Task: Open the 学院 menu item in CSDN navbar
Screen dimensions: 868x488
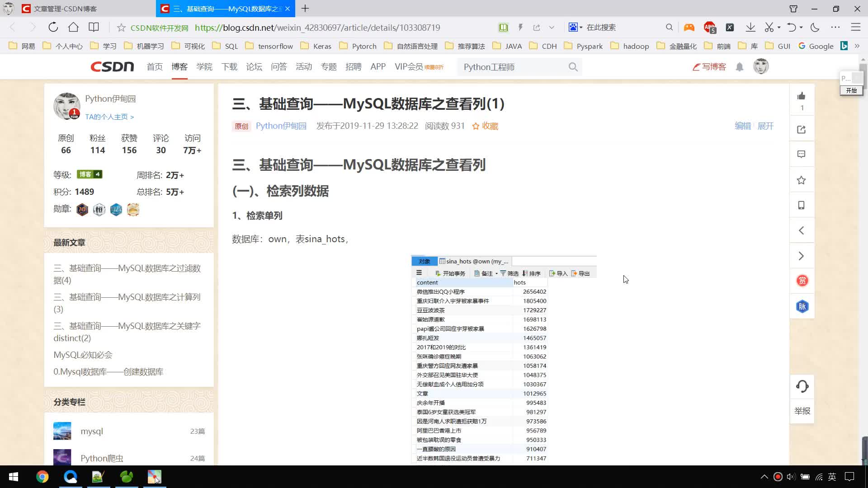Action: [x=204, y=67]
